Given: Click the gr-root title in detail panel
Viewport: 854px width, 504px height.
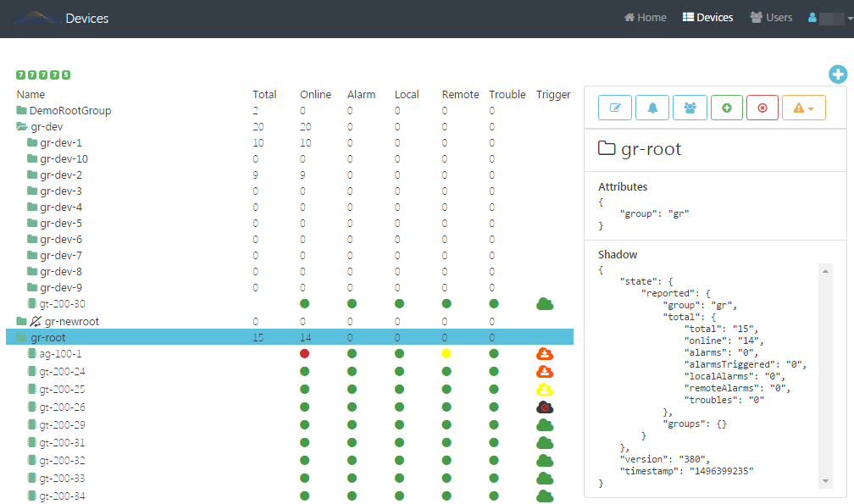Looking at the screenshot, I should (651, 149).
